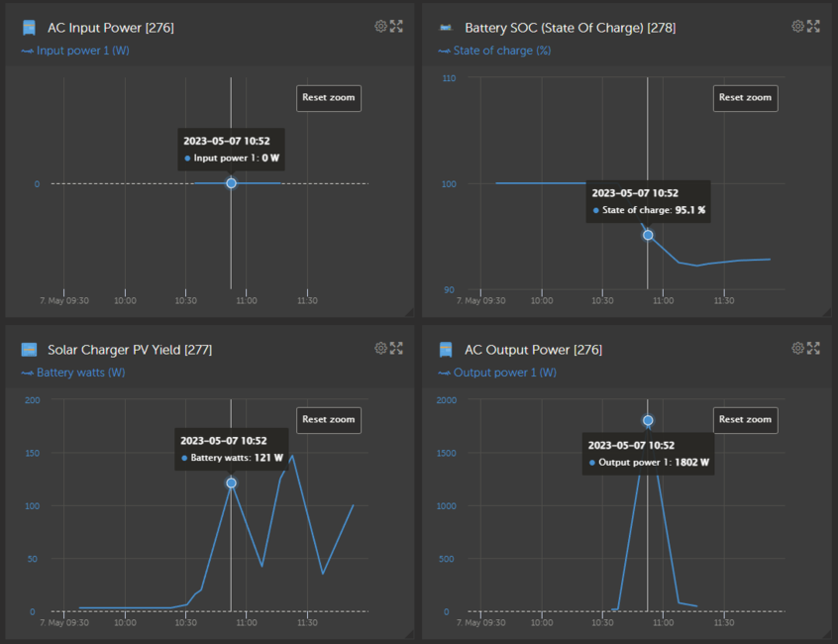Click the Solar Charger PV Yield device icon
The image size is (838, 644).
[x=29, y=350]
